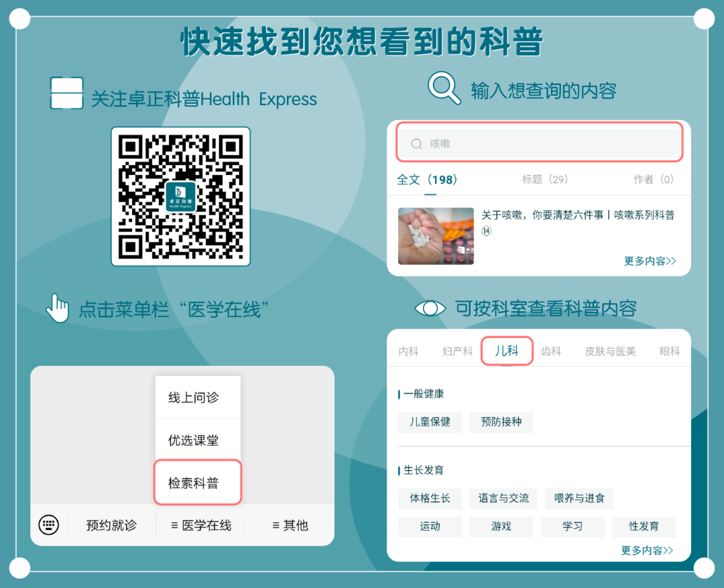This screenshot has height=588, width=724.
Task: Choose 检索科普 from the popup menu
Action: pos(198,483)
